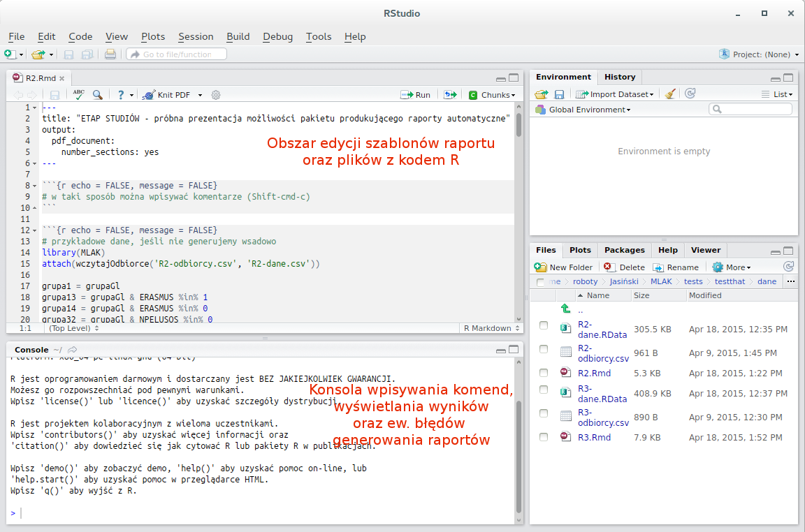Check the box for R2-dane.RData

[543, 325]
